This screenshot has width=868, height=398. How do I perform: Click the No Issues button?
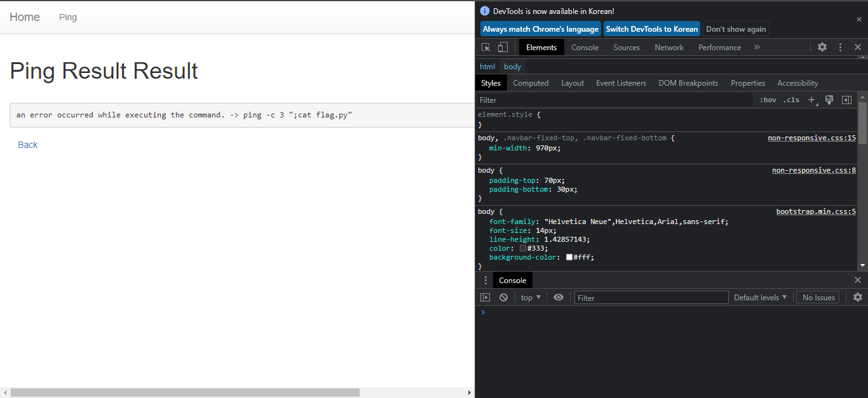tap(818, 297)
